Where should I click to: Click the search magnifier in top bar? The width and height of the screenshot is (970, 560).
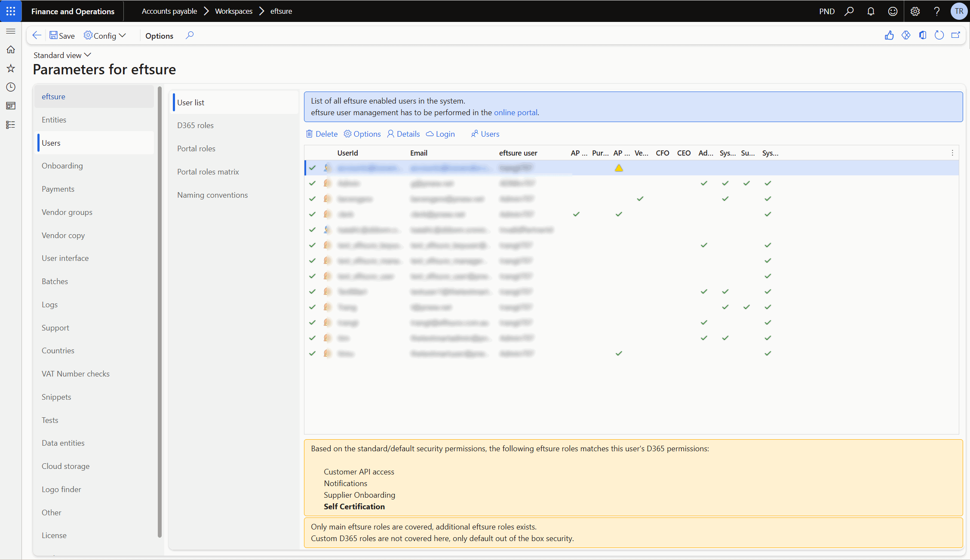click(849, 11)
